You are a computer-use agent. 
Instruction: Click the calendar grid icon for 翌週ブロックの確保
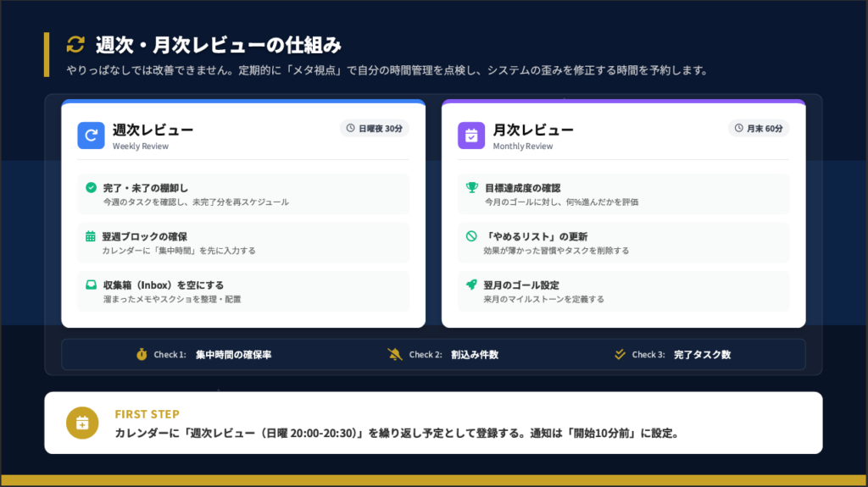[x=91, y=236]
